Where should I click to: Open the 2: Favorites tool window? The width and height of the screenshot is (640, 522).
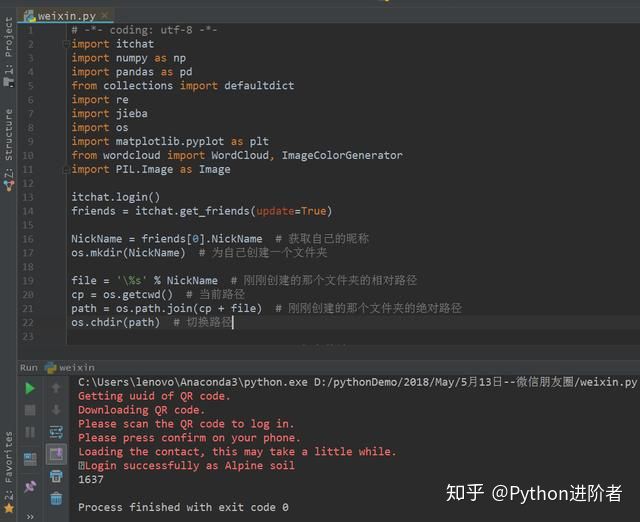pos(8,471)
